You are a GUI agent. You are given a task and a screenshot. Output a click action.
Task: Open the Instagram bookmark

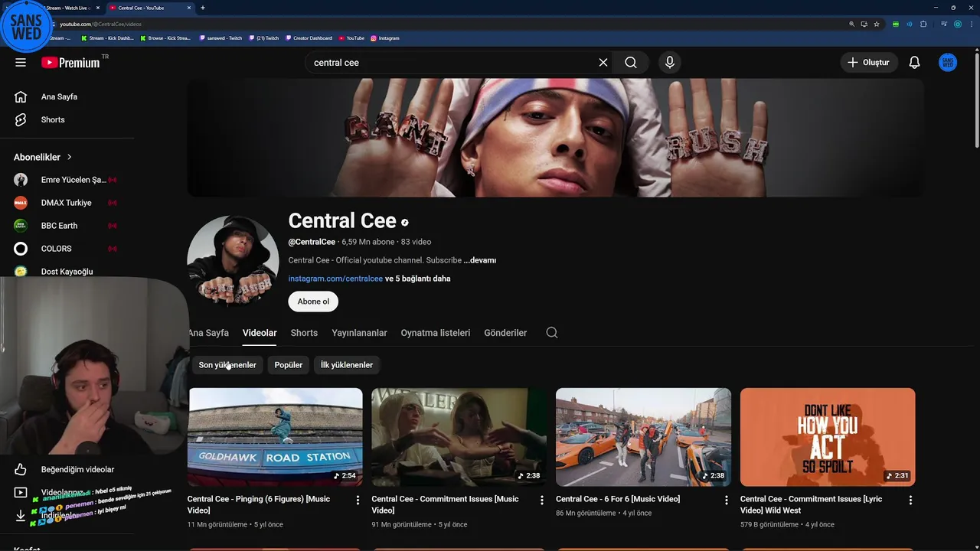(x=385, y=37)
